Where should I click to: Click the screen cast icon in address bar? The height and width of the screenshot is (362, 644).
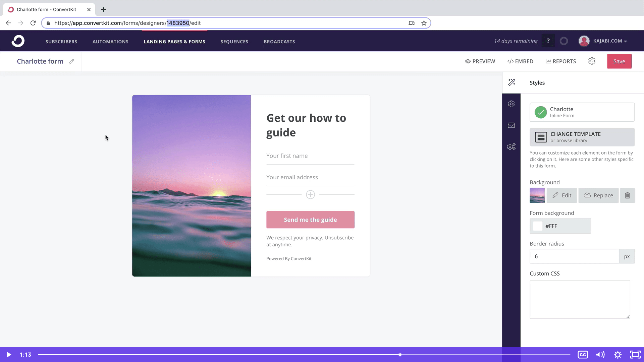(412, 23)
